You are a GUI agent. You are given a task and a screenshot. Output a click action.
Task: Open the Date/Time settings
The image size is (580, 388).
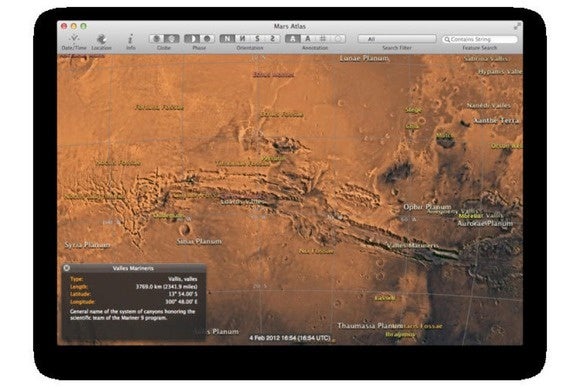click(74, 42)
